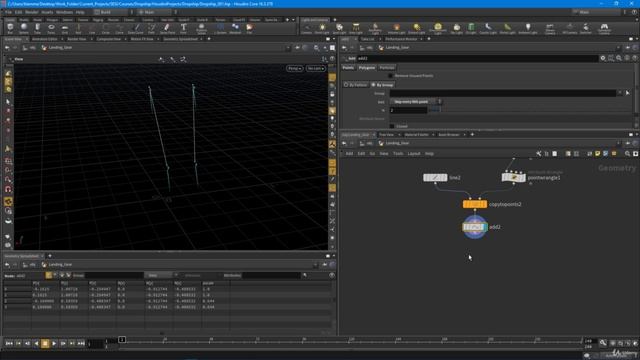Jump to first frame
This screenshot has height=360, width=640.
pos(9,344)
